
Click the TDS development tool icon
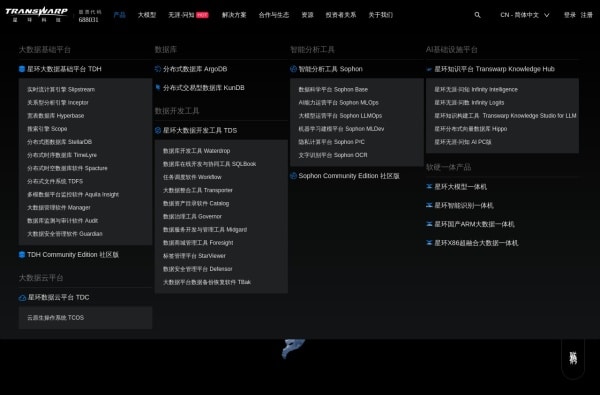coord(158,131)
